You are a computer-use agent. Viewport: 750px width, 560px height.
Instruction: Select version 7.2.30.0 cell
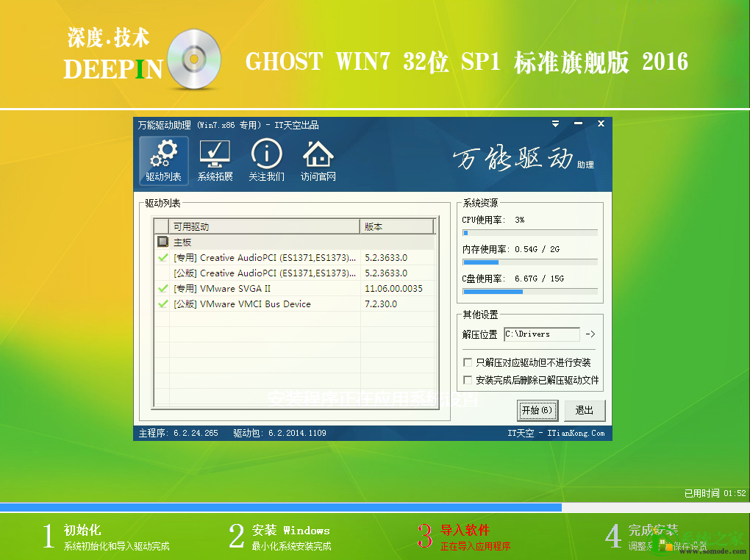tap(381, 304)
